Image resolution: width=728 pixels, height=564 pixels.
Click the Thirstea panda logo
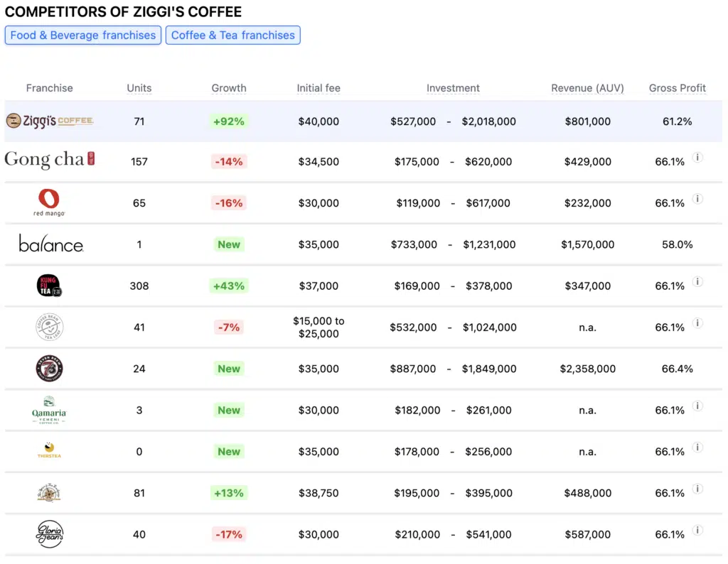50,451
